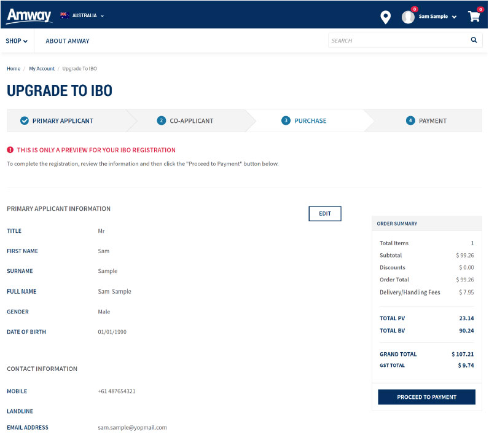Viewport: 489px width, 448px height.
Task: Click the Total Items count 1
Action: 472,243
